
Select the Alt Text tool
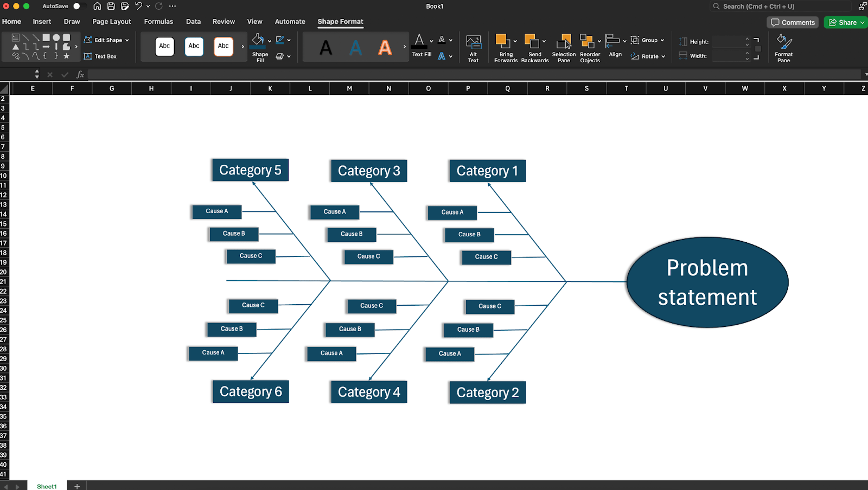click(473, 46)
